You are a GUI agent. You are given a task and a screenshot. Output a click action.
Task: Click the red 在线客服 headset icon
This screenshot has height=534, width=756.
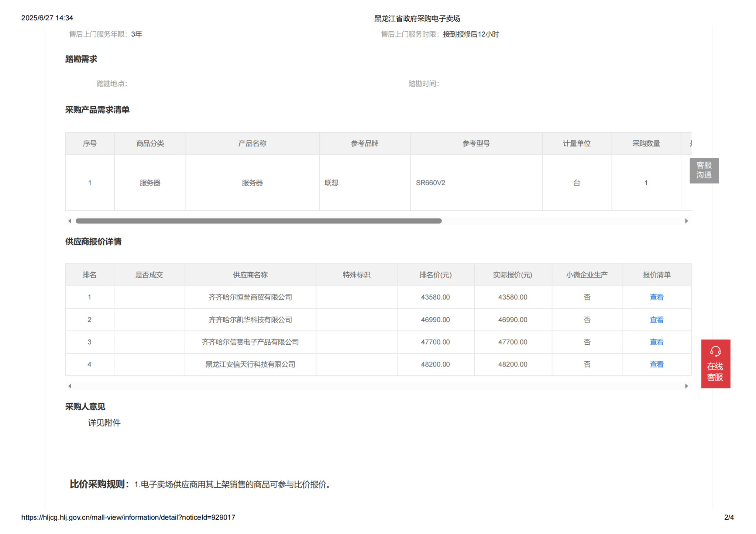(715, 351)
